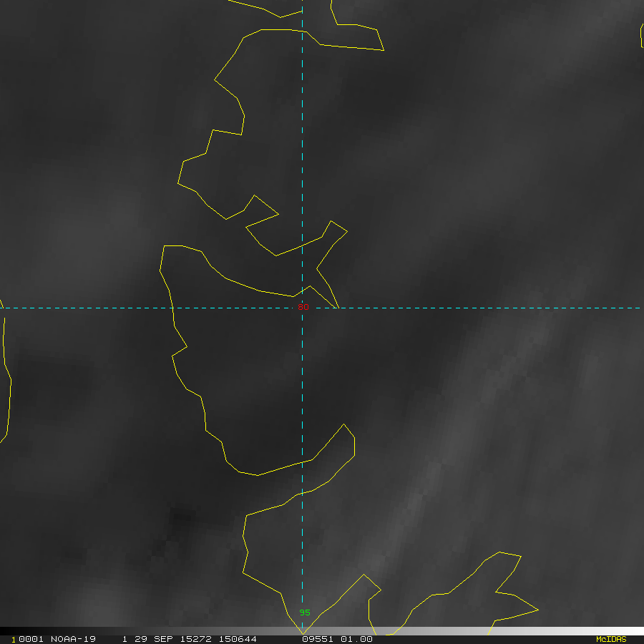This screenshot has height=644, width=644.
Task: Click the intersection of the cyan dashed gridlines
Action: pos(302,308)
